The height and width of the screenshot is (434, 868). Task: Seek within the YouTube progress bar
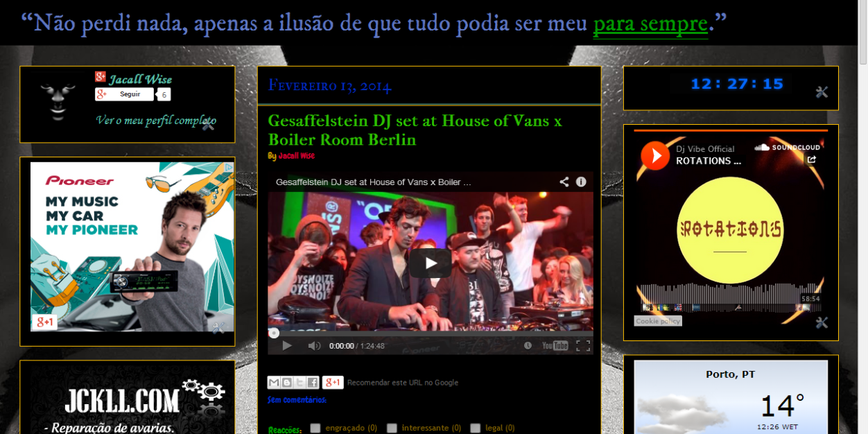(x=431, y=333)
